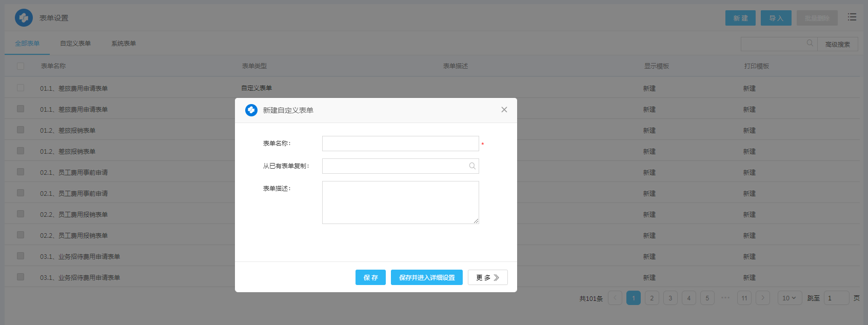868x325 pixels.
Task: Expand the 更多 options button
Action: (487, 277)
